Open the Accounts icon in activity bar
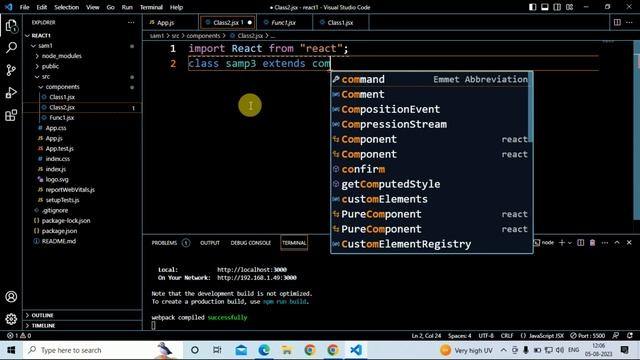Viewport: 640px width, 360px height. (11, 297)
